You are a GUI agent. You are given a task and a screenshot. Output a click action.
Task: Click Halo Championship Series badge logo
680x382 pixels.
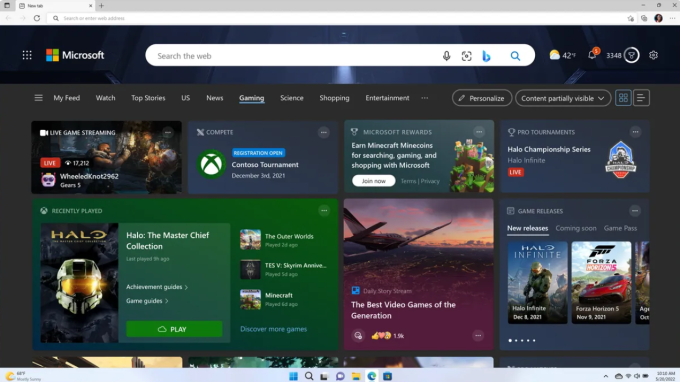[x=621, y=159]
